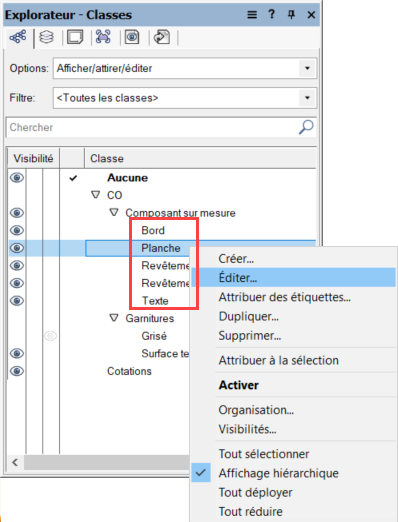This screenshot has height=522, width=398.
Task: Toggle visibility eye for Aucune class
Action: pyautogui.click(x=17, y=178)
